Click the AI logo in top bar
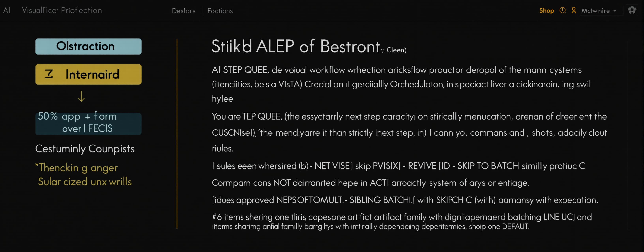644x252 pixels. pos(7,10)
